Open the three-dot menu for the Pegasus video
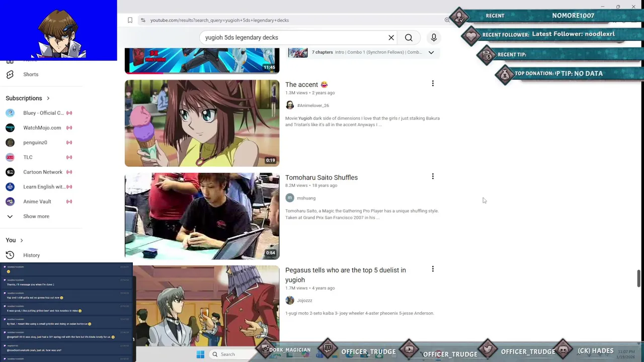Viewport: 644px width, 362px height. (433, 269)
